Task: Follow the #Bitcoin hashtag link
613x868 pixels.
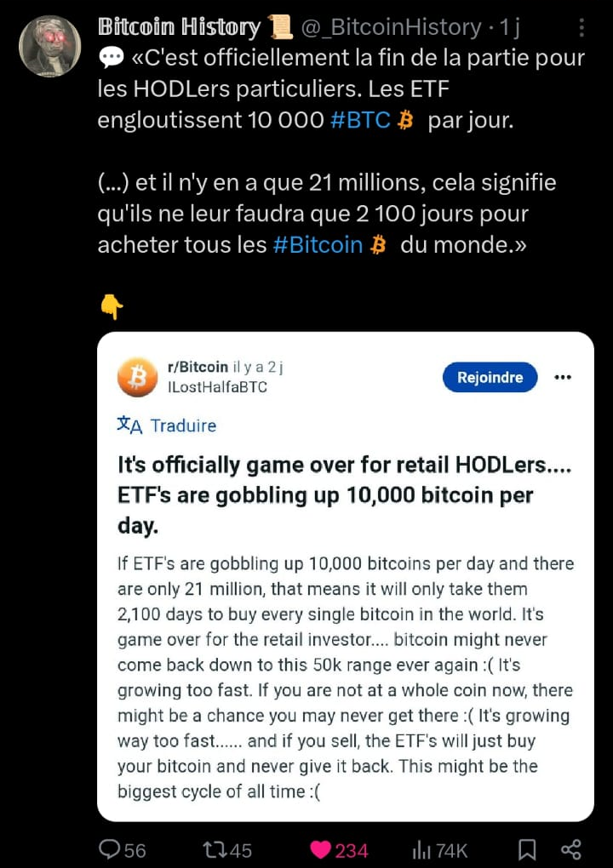Action: click(x=318, y=244)
